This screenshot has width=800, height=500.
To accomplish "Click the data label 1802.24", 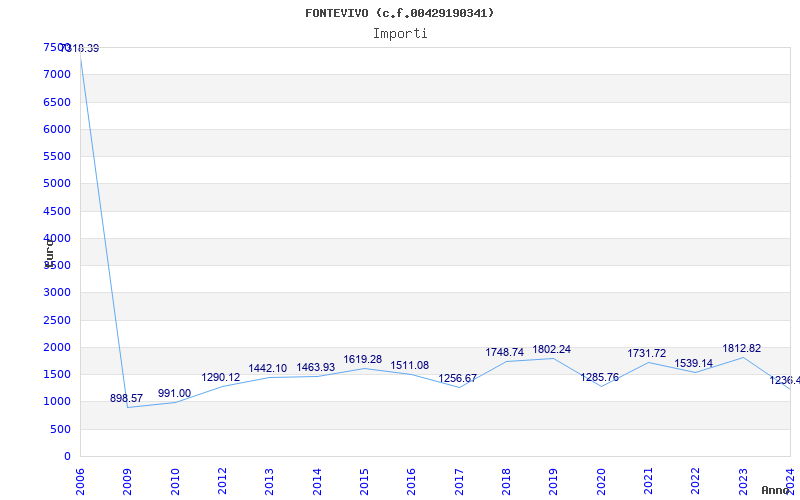I will 552,349.
